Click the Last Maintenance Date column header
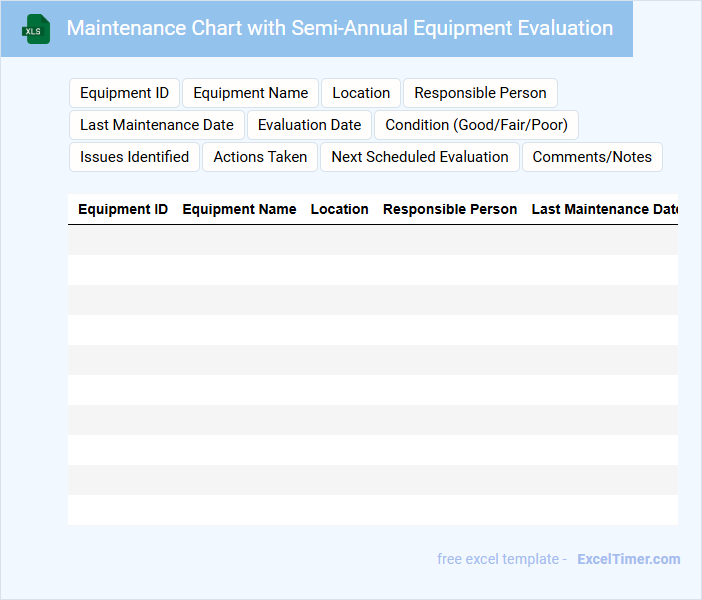Image resolution: width=702 pixels, height=600 pixels. pos(604,210)
